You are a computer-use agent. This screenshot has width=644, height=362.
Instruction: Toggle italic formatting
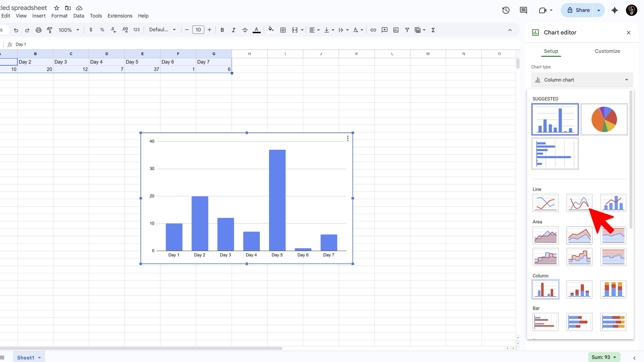(233, 30)
